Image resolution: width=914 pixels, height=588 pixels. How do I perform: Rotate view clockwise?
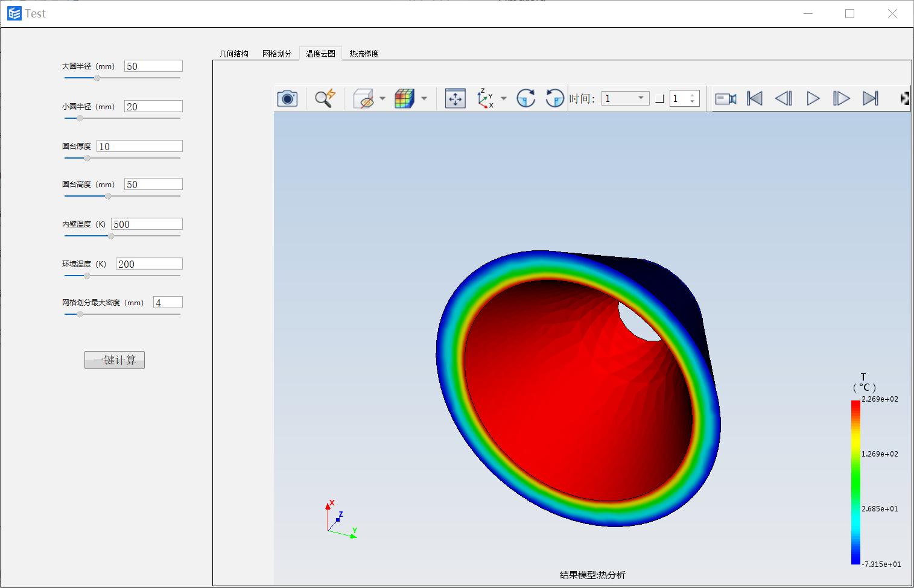click(526, 98)
